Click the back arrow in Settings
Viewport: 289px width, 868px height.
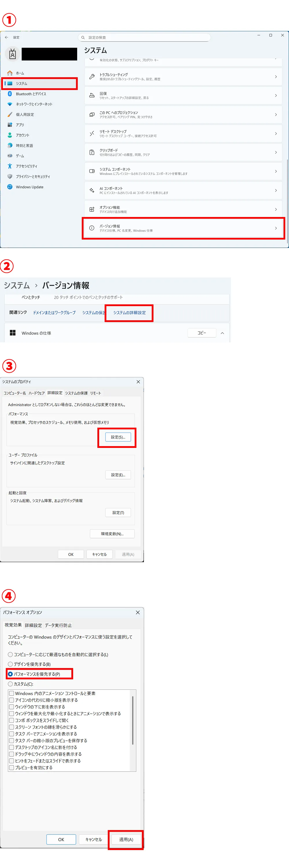tap(6, 37)
